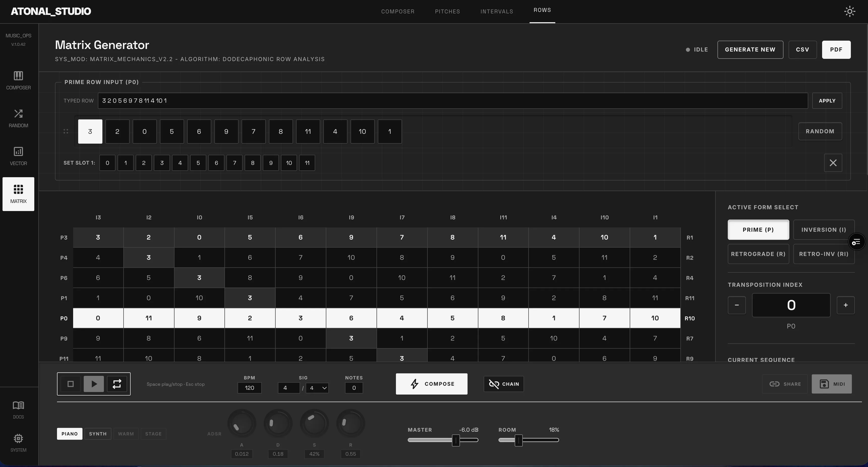Select Inversion (I) form
Image resolution: width=868 pixels, height=467 pixels.
[824, 230]
